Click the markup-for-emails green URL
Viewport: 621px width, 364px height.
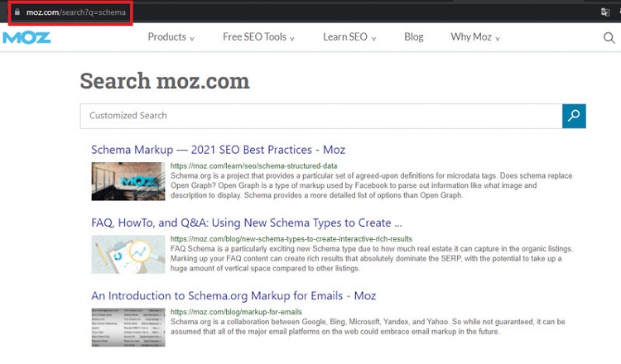[x=236, y=312]
